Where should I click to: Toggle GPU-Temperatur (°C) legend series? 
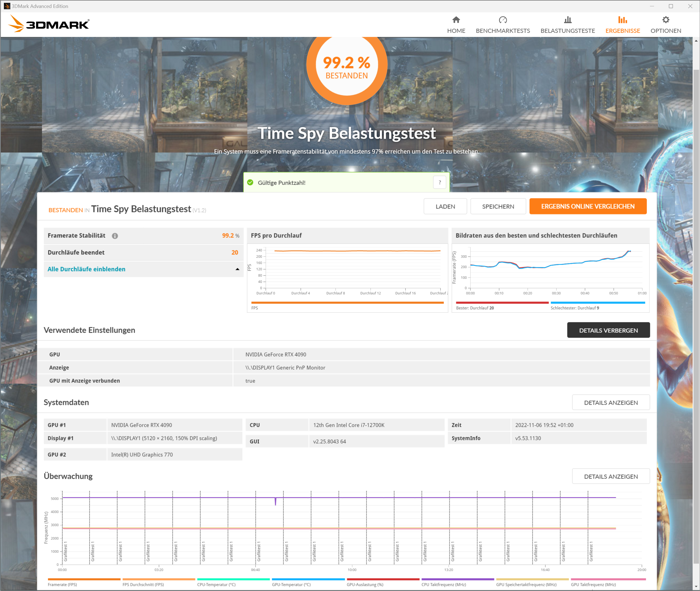pyautogui.click(x=308, y=582)
